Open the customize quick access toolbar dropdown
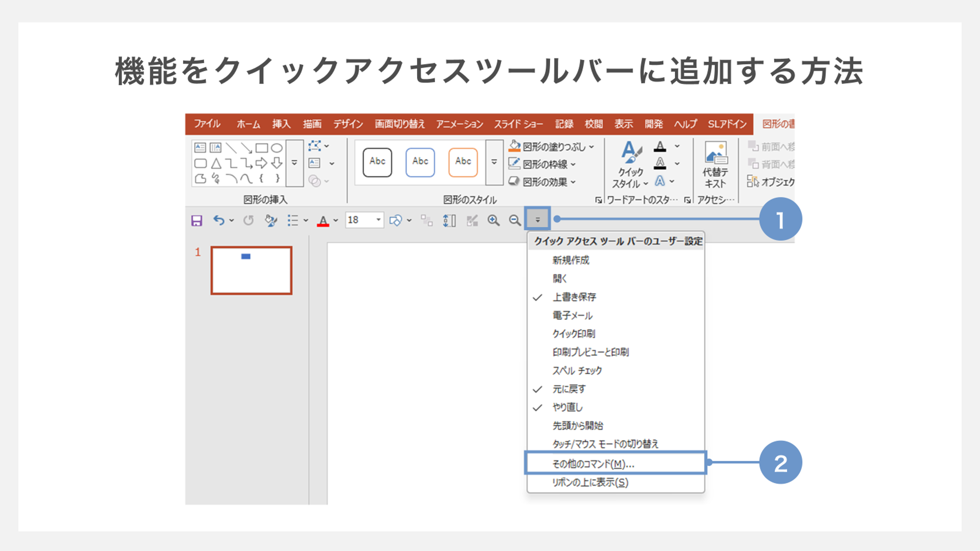 point(537,220)
